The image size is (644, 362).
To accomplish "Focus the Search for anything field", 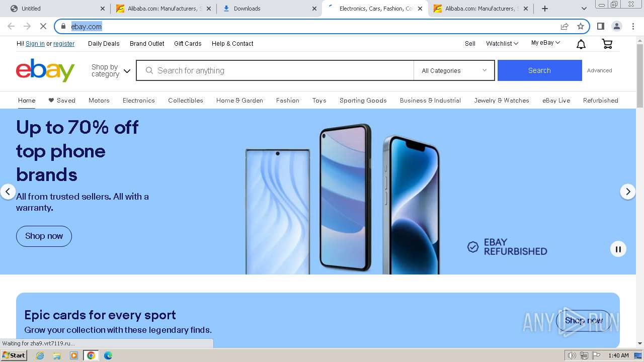I will tap(275, 70).
